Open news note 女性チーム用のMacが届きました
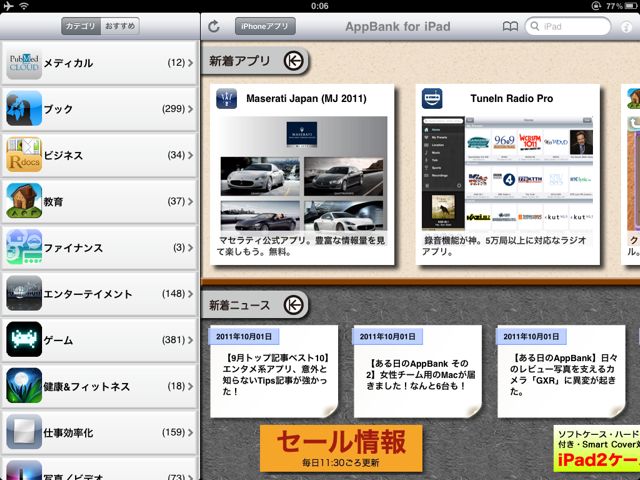The height and width of the screenshot is (480, 640). click(418, 371)
